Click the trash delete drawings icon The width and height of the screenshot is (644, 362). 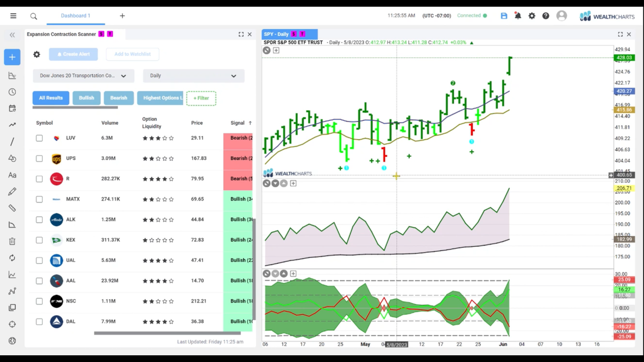tap(12, 241)
